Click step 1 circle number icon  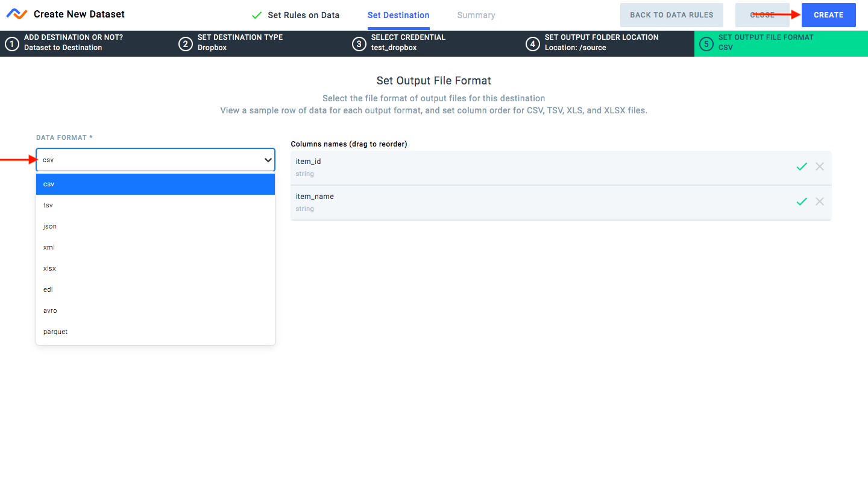(x=11, y=44)
